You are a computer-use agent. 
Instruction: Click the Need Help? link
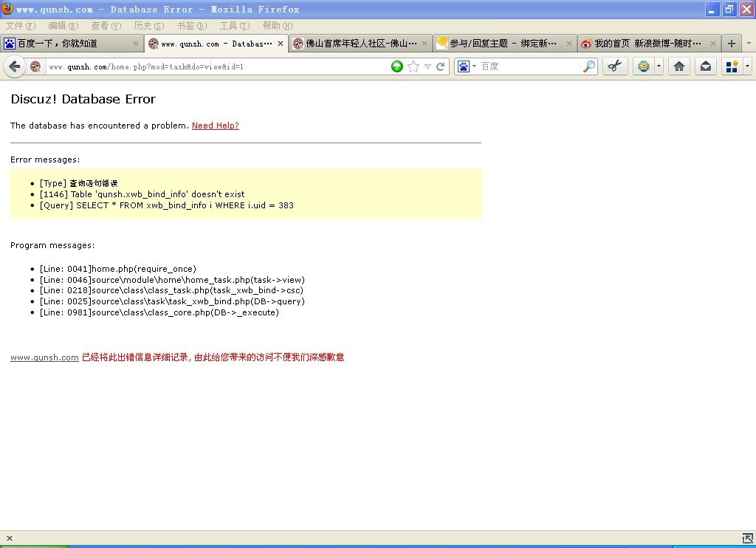pyautogui.click(x=215, y=126)
